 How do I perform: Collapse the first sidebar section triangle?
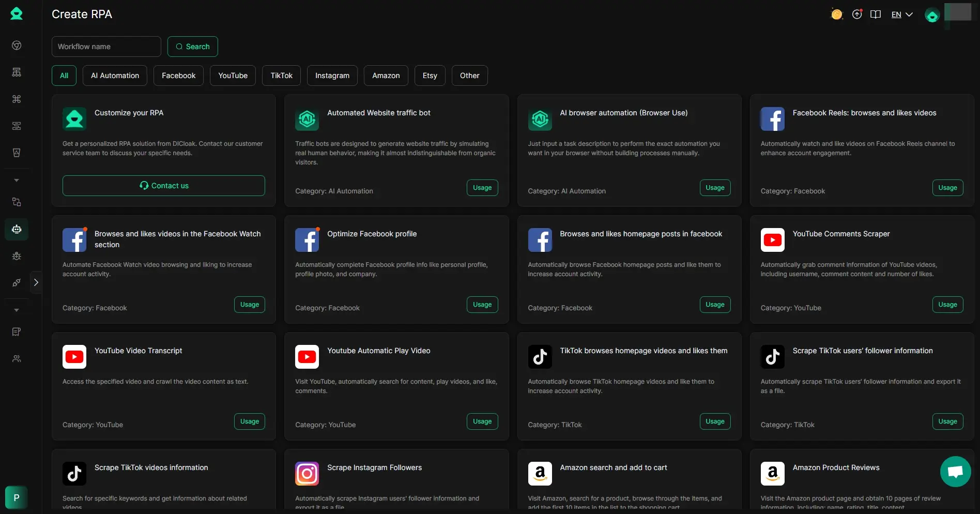[17, 180]
